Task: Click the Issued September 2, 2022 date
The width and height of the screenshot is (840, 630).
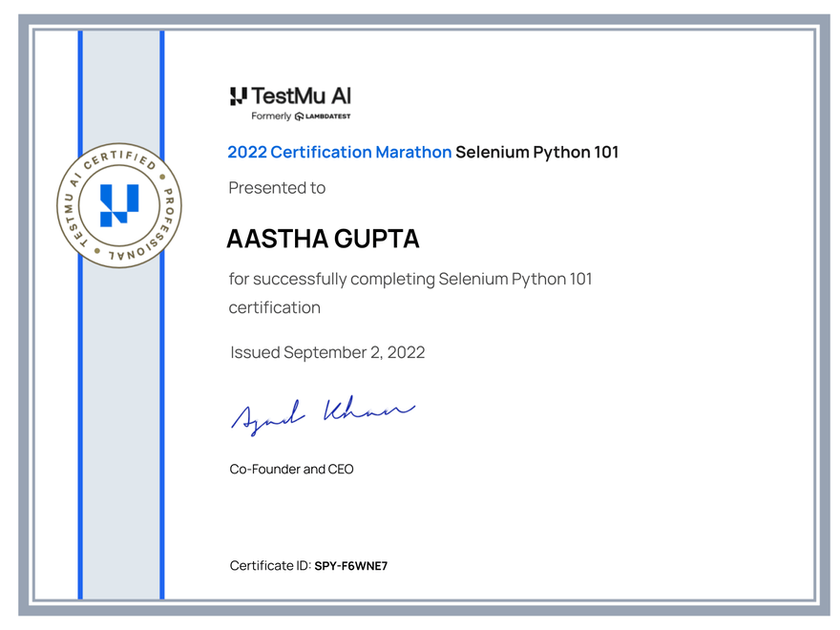Action: (x=326, y=352)
